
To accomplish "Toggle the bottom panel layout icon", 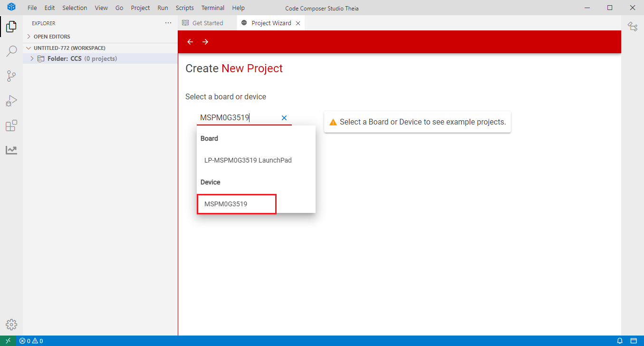I will [634, 341].
